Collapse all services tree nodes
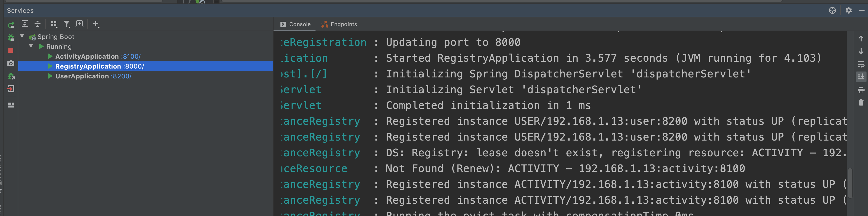The width and height of the screenshot is (868, 216). tap(38, 24)
